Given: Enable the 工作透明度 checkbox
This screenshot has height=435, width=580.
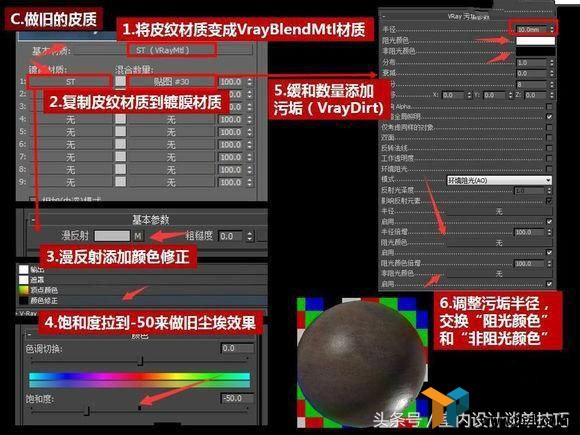Looking at the screenshot, I should 549,158.
